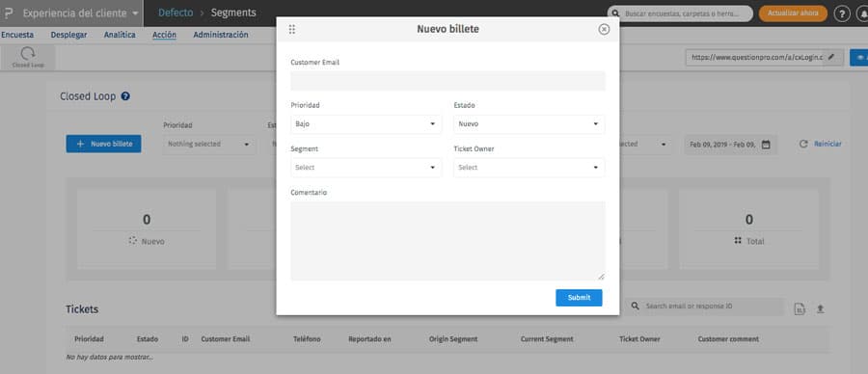Image resolution: width=868 pixels, height=374 pixels.
Task: Open the Ticket Owner select dropdown
Action: (x=529, y=167)
